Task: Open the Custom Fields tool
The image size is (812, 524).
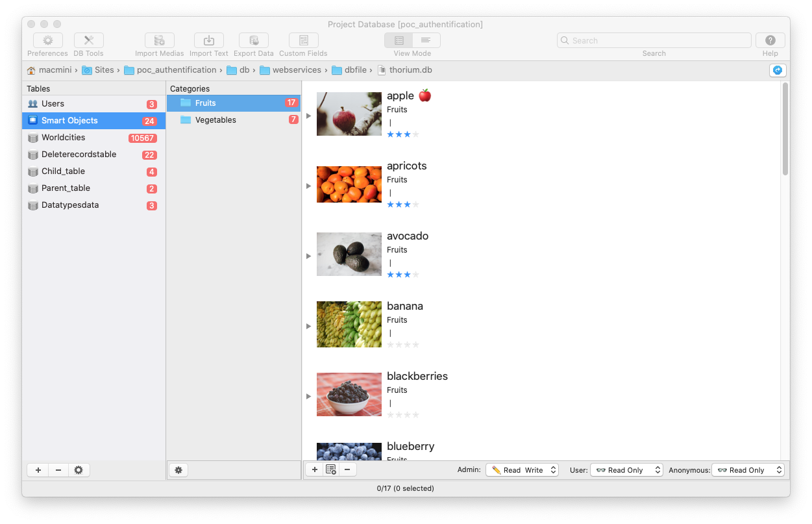Action: coord(303,40)
